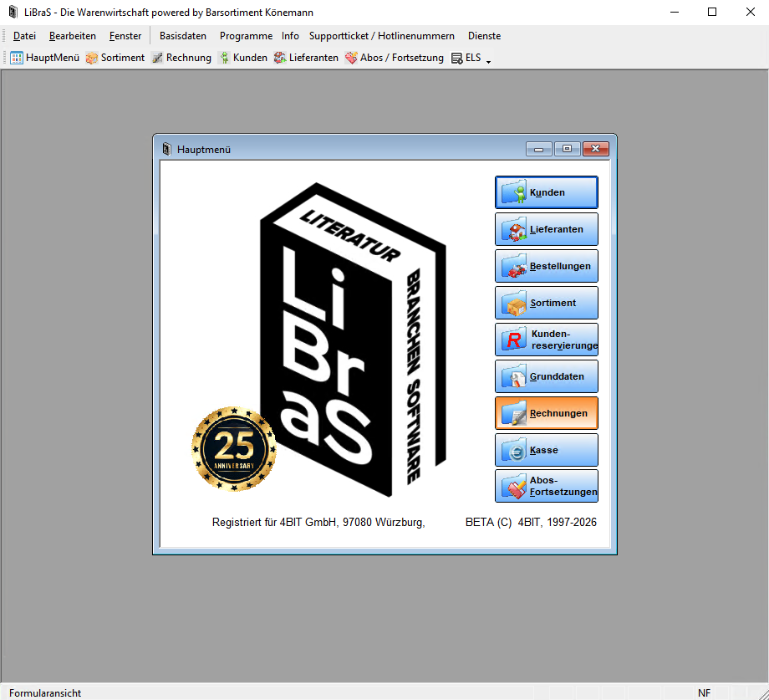Select the highlighted Rechnungen button

point(547,413)
